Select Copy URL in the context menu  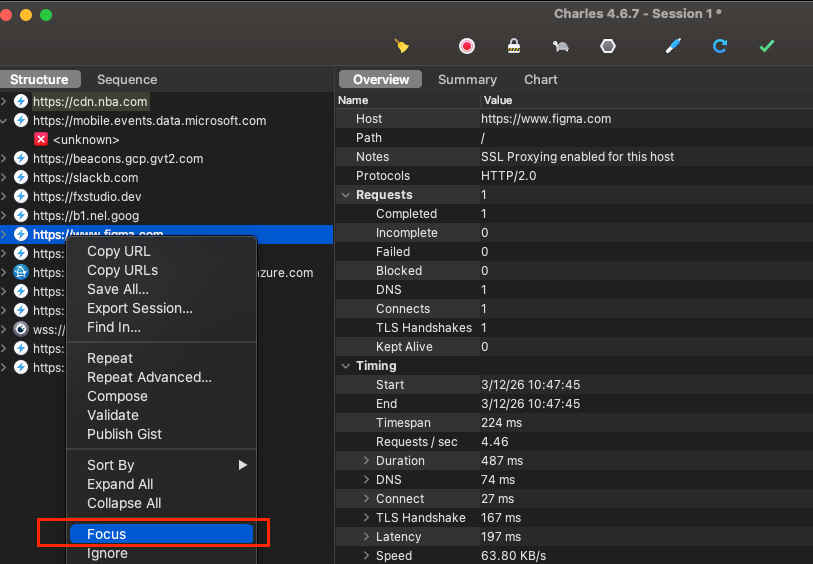[118, 252]
